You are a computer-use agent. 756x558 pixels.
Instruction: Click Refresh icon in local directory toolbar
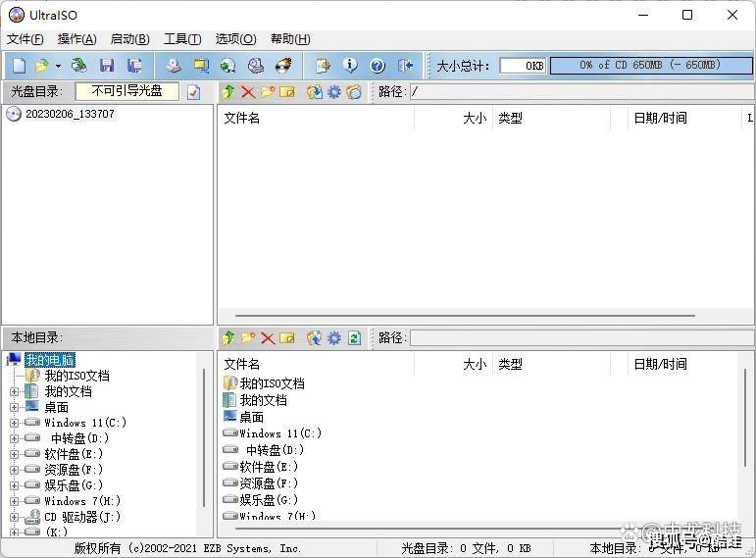354,338
